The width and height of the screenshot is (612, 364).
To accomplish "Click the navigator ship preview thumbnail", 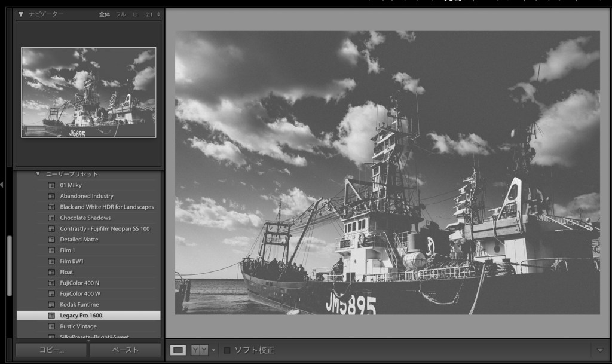I will (x=88, y=93).
